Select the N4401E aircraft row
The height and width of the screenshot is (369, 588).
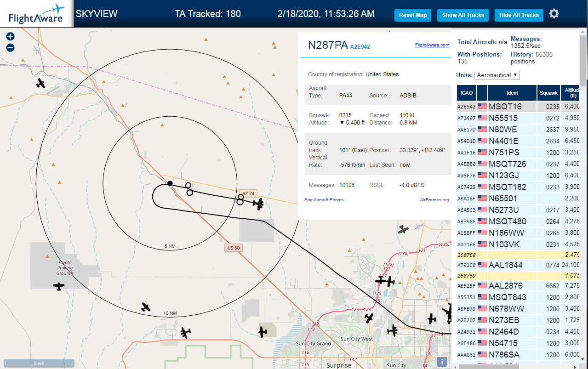518,141
